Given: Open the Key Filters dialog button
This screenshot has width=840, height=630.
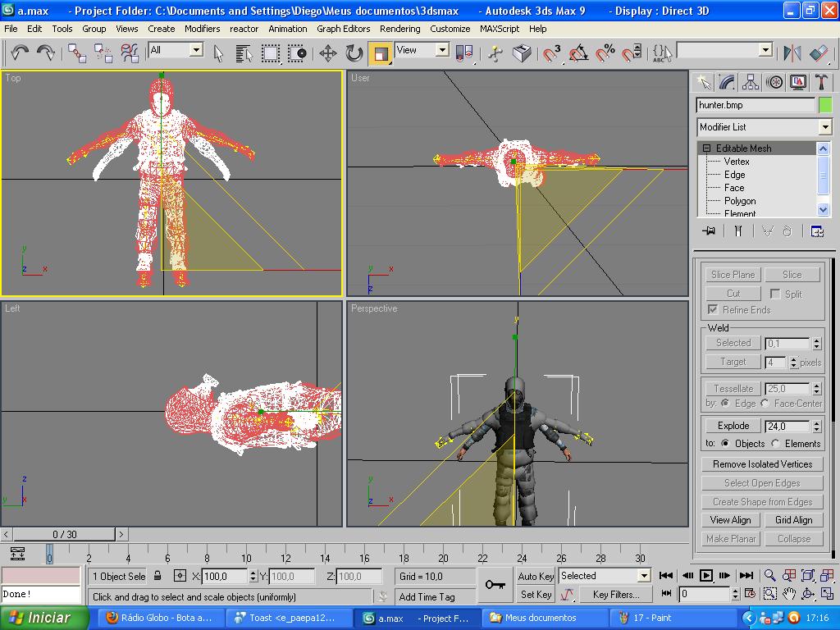Looking at the screenshot, I should (x=616, y=594).
